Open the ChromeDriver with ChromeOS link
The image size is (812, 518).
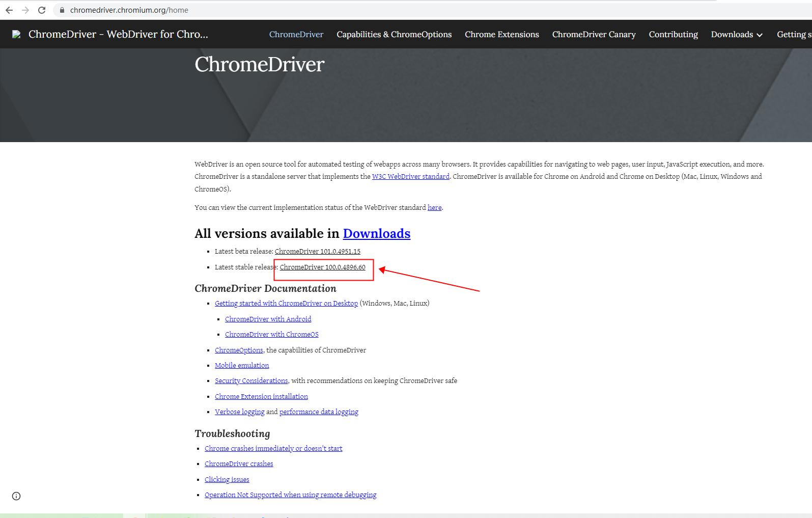point(272,334)
